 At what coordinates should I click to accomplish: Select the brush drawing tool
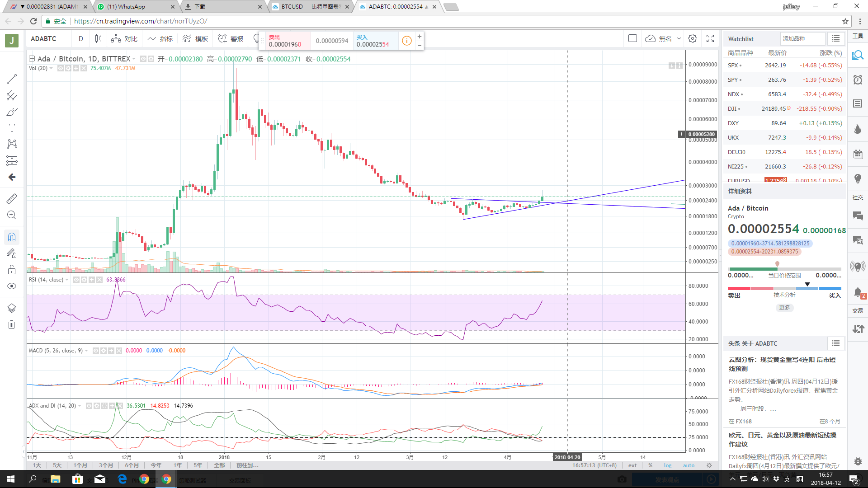12,112
